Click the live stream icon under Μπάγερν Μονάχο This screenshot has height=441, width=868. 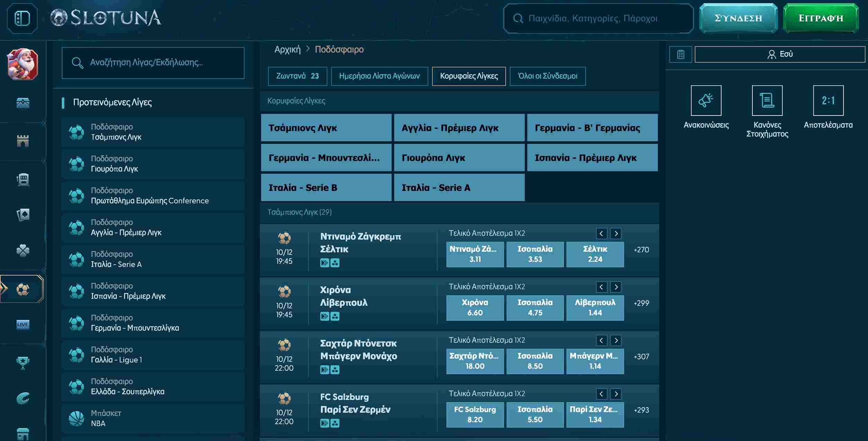click(x=324, y=370)
